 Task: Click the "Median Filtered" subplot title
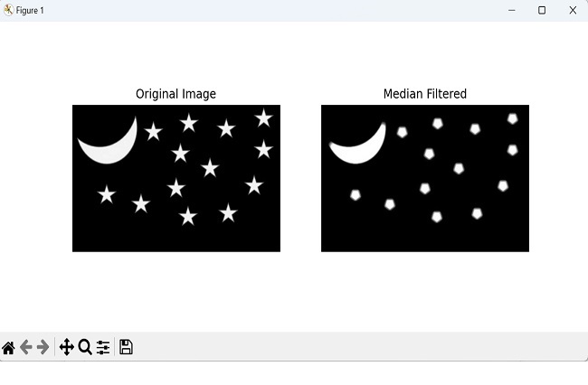(425, 94)
